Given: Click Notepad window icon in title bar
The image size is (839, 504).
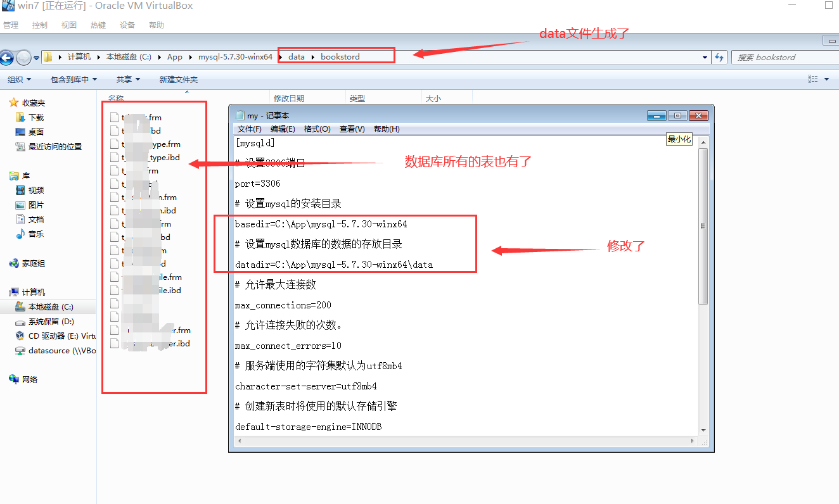Looking at the screenshot, I should (240, 115).
